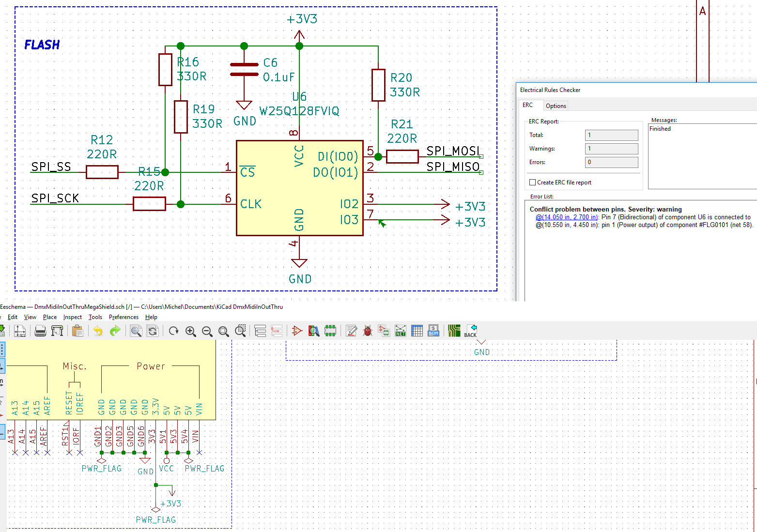This screenshot has height=532, width=757.
Task: Click the Refresh view icon
Action: click(174, 331)
